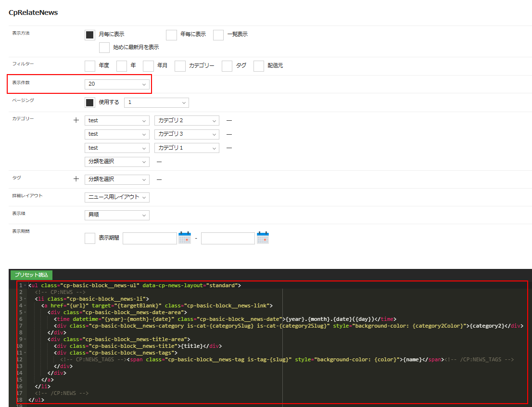Viewport: 532px width, 407px height.
Task: Toggle the 配信元 filter checkbox
Action: point(258,66)
